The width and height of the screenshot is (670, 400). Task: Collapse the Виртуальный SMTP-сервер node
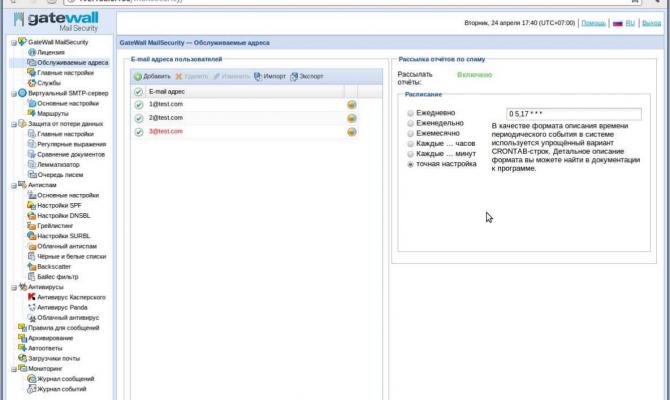(14, 93)
